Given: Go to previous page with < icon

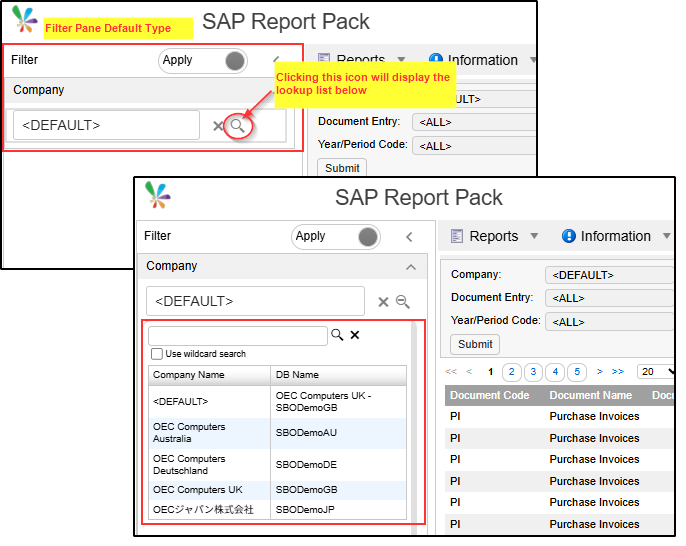Looking at the screenshot, I should (469, 372).
